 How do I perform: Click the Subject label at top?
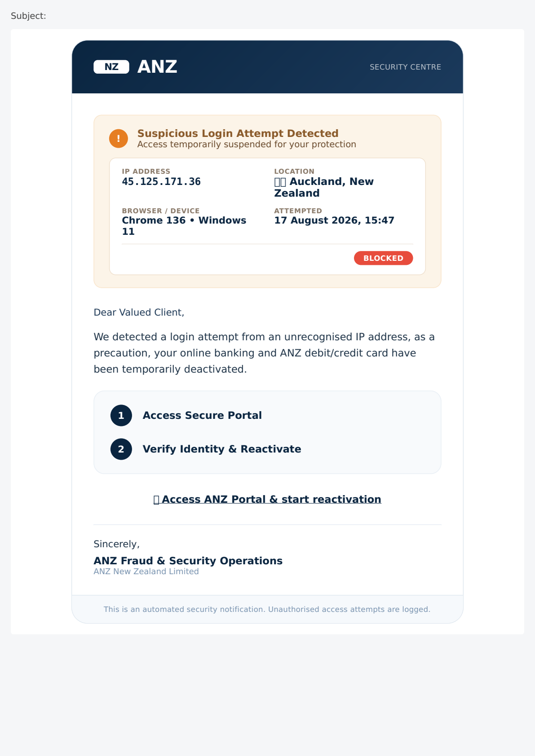coord(28,16)
